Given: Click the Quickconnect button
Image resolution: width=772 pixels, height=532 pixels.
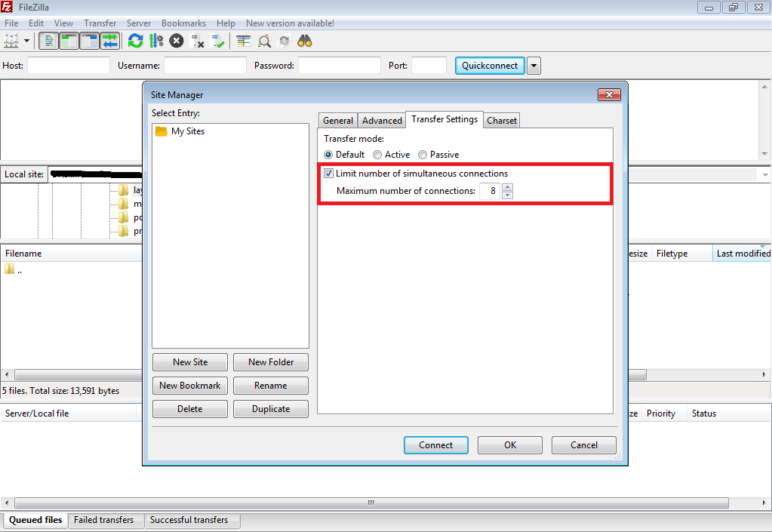Looking at the screenshot, I should [490, 66].
